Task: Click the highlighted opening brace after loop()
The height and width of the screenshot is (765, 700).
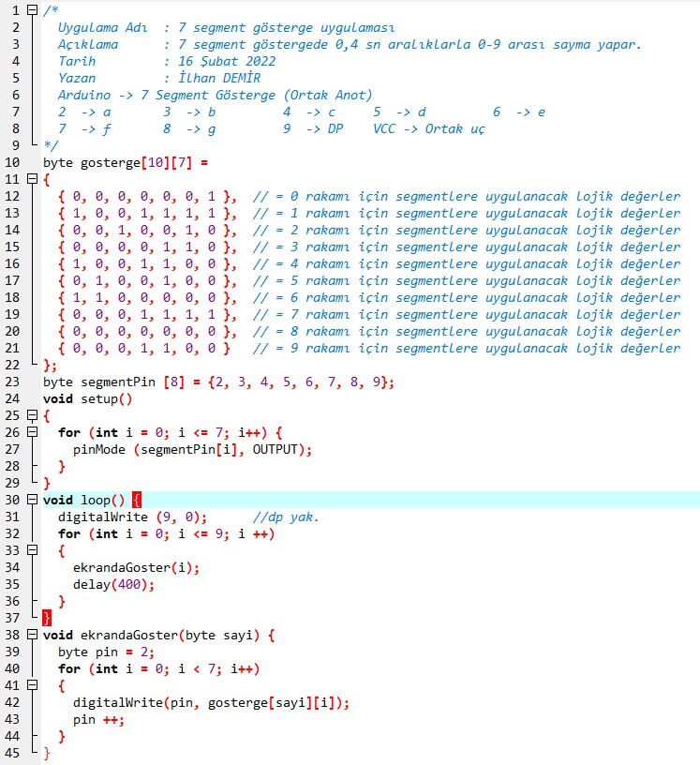Action: [137, 500]
